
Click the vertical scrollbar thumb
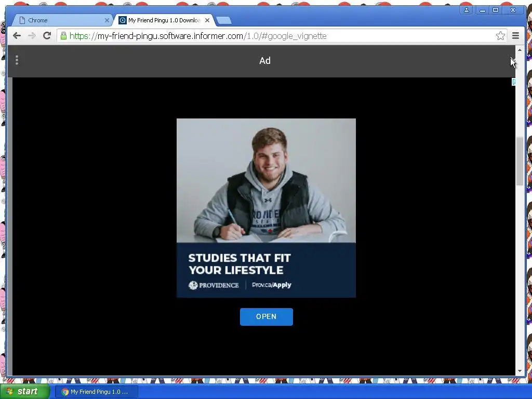(520, 161)
